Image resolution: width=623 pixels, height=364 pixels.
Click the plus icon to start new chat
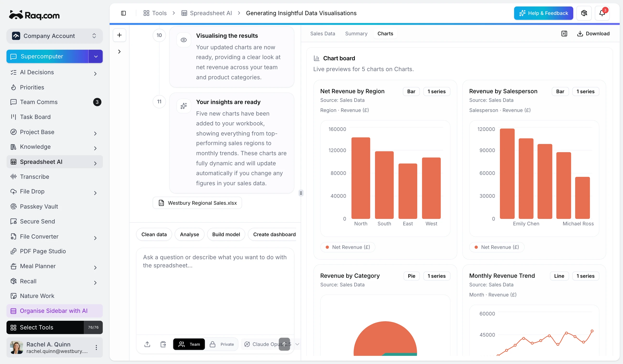tap(119, 35)
